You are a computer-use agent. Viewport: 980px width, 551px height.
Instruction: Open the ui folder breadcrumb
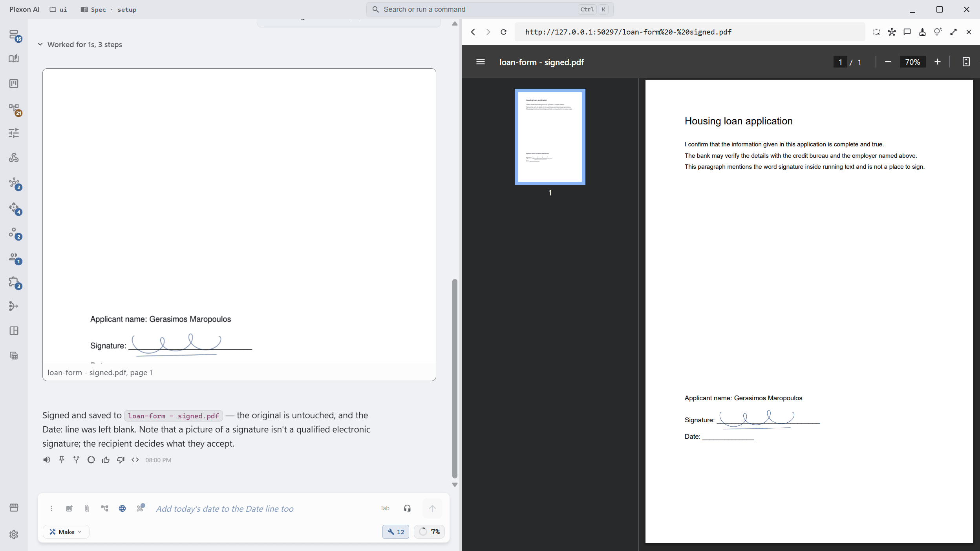(58, 9)
